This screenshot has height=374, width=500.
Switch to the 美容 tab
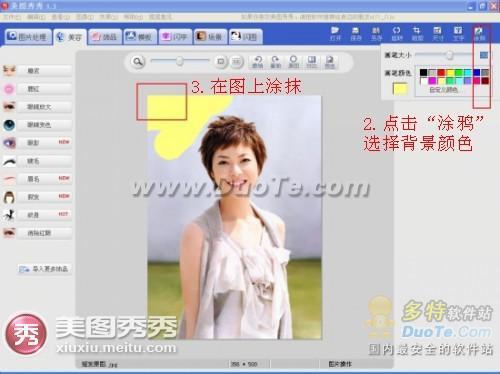click(70, 37)
